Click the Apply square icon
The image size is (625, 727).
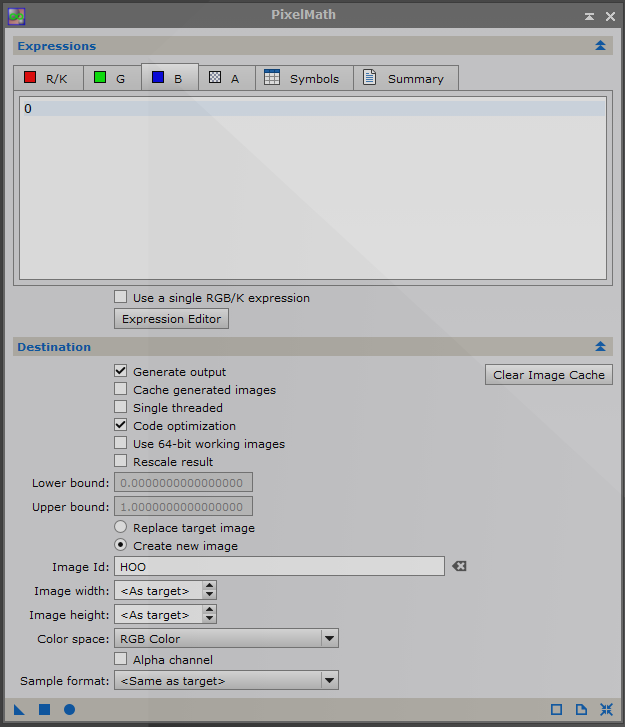point(45,709)
